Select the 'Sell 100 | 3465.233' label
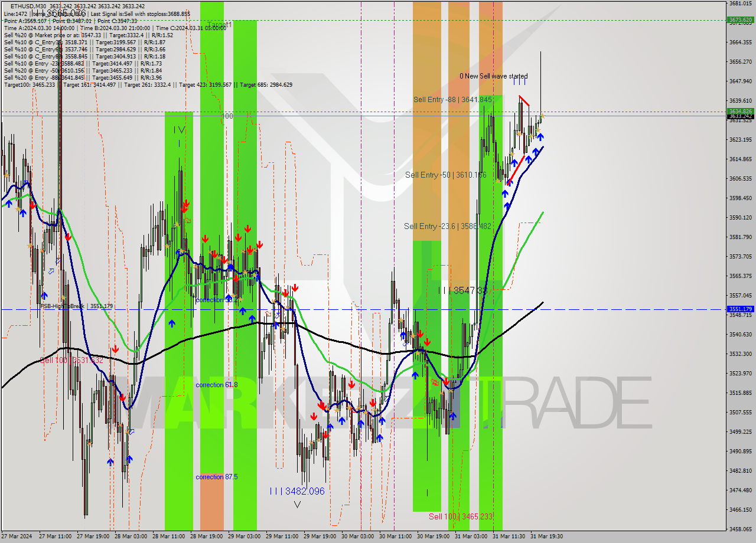756x543 pixels. coord(461,516)
